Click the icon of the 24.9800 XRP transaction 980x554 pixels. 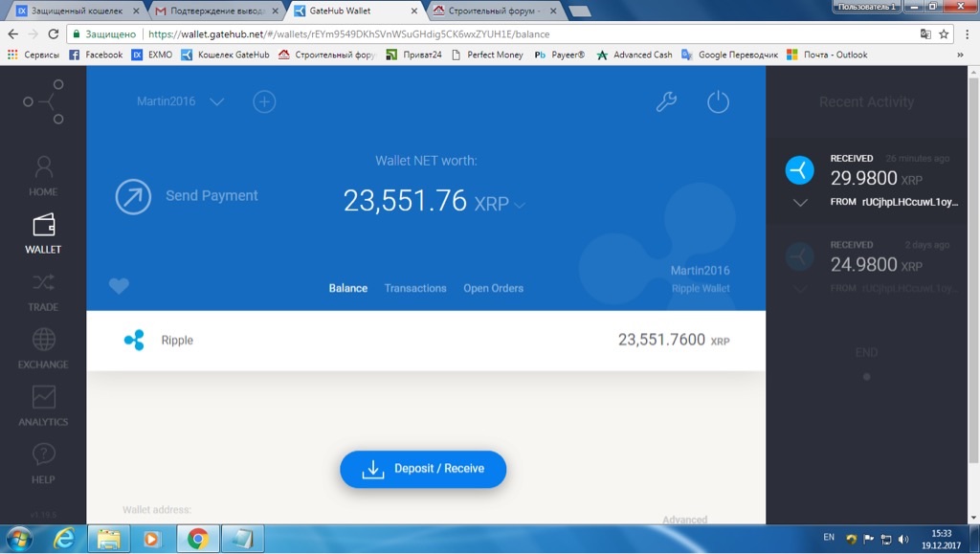pos(799,256)
